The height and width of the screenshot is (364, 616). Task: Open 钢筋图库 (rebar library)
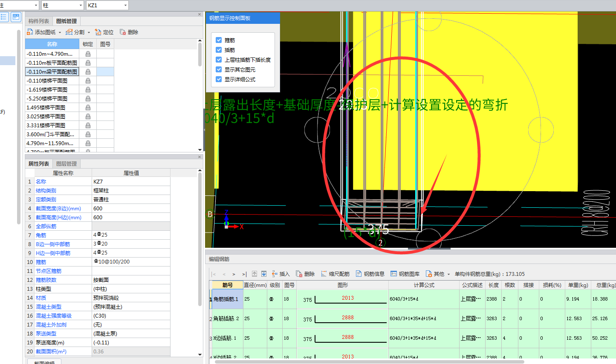coord(405,274)
